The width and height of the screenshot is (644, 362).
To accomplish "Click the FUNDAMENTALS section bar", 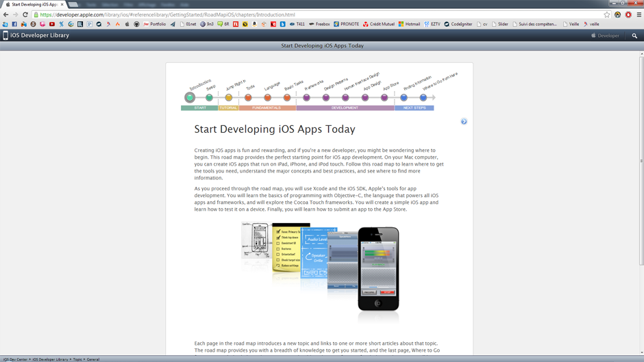I will click(x=267, y=108).
